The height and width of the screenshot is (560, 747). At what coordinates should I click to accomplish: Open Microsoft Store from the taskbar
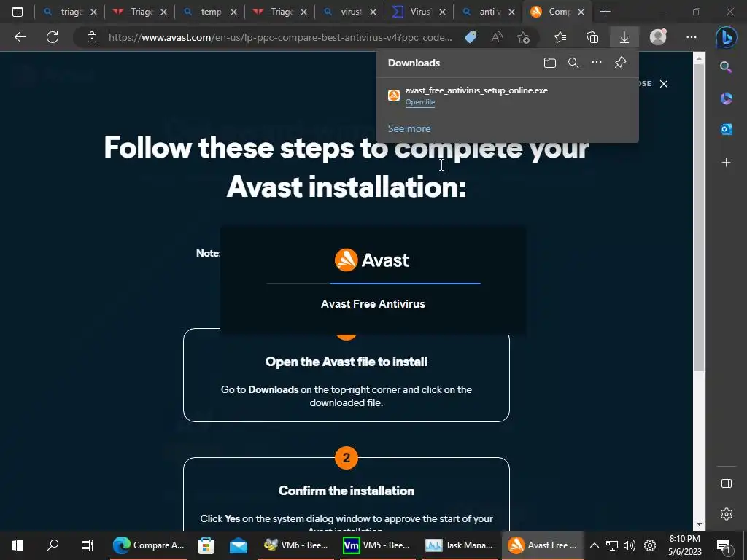point(206,545)
